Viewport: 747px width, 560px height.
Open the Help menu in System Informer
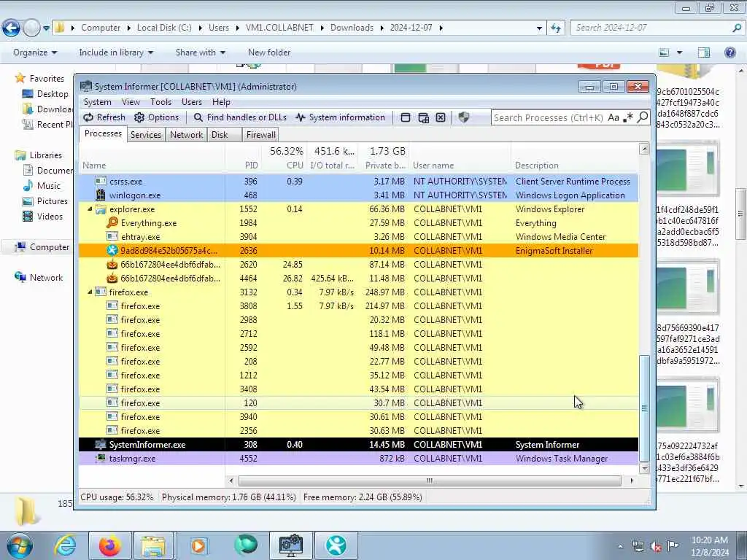coord(221,102)
